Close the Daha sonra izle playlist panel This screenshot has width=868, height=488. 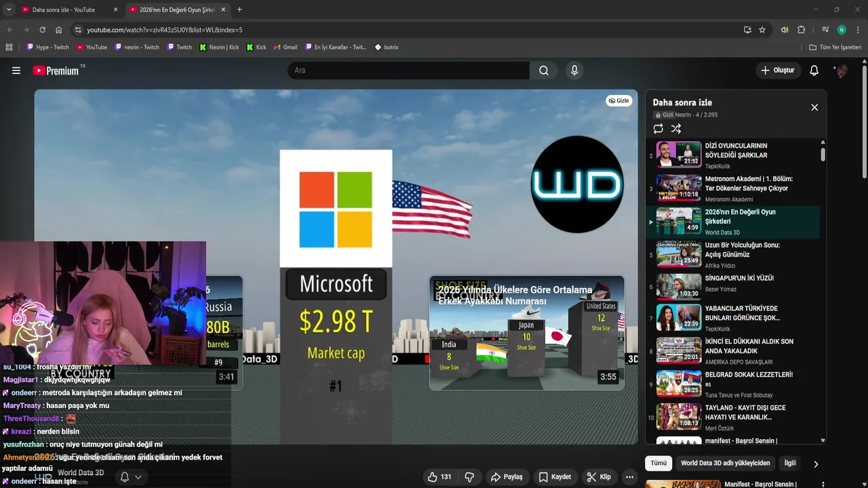814,107
